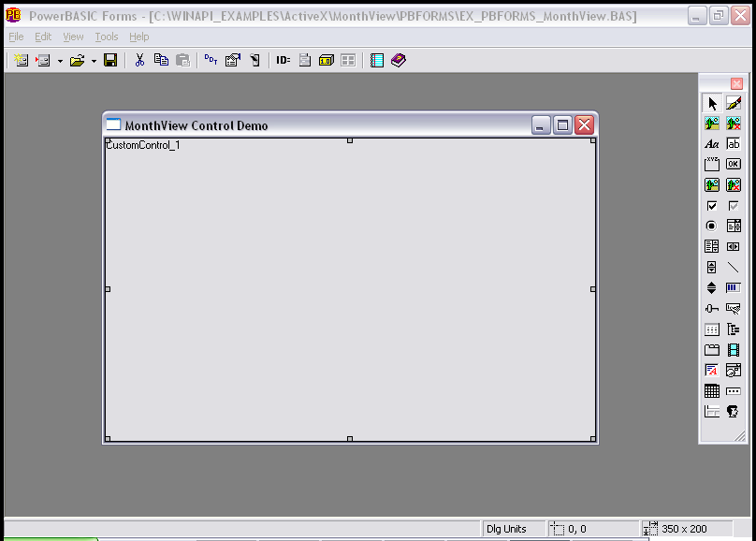756x541 pixels.
Task: Expand the dropdown arrow beside New dialog
Action: [x=60, y=61]
